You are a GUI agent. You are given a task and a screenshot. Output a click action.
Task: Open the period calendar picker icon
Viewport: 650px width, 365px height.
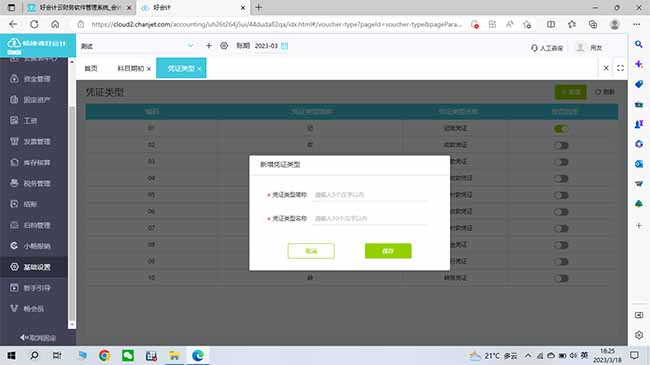tap(285, 46)
